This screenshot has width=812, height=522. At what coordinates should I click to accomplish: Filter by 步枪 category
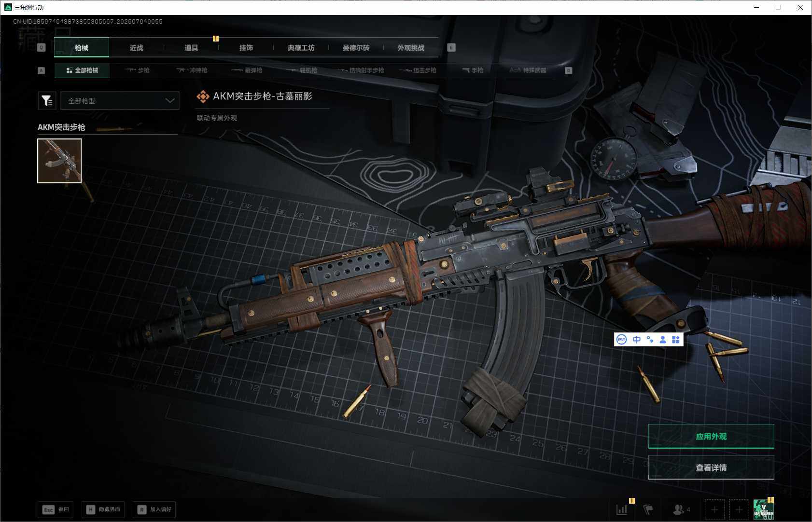(x=137, y=70)
